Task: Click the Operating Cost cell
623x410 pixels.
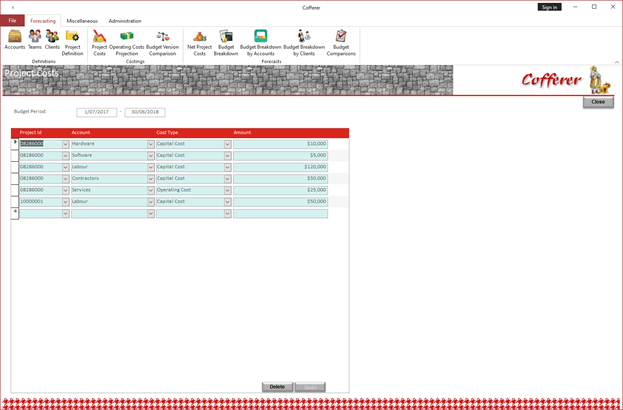Action: point(190,190)
